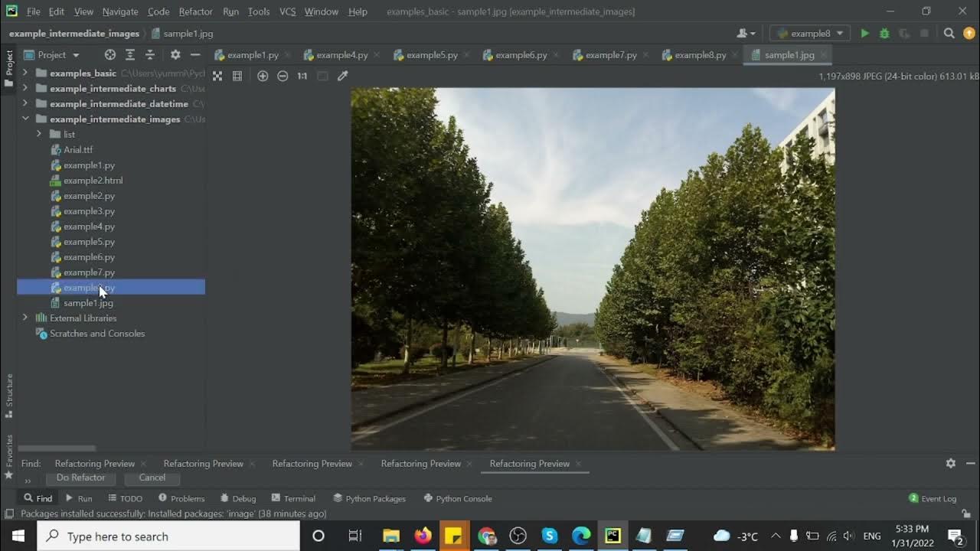The height and width of the screenshot is (551, 980).
Task: Expand the examples_basic folder
Action: [x=25, y=73]
